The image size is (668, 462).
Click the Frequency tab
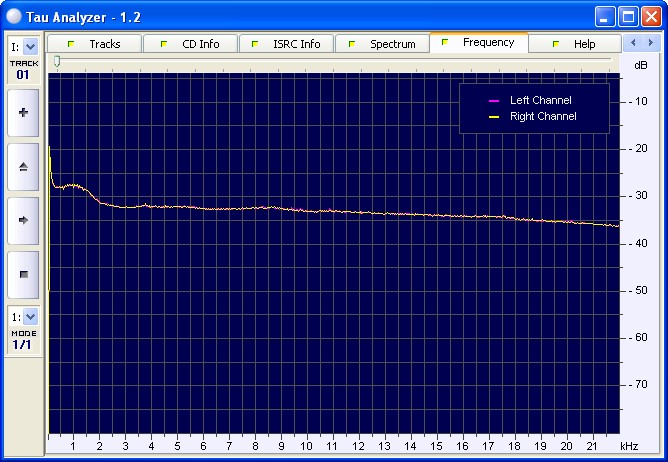(x=478, y=43)
